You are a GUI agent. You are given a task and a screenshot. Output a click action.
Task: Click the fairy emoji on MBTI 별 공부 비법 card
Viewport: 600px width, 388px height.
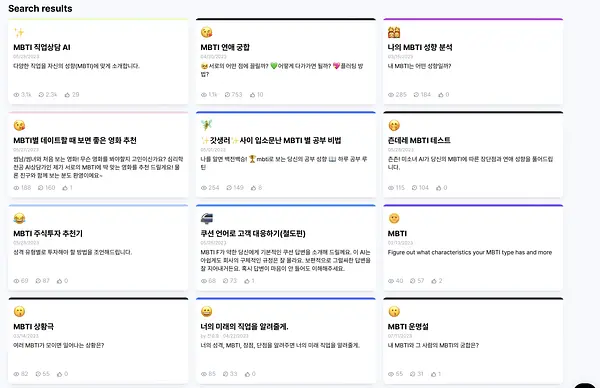click(x=207, y=125)
